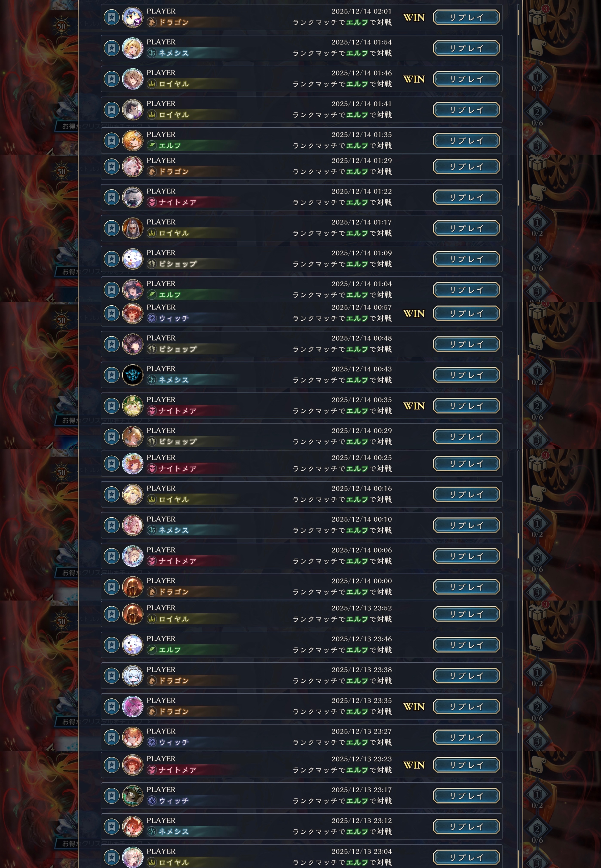Screen dimensions: 601x868
Task: Click the Nightmare class icon on the 00:35 match
Action: coord(152,411)
